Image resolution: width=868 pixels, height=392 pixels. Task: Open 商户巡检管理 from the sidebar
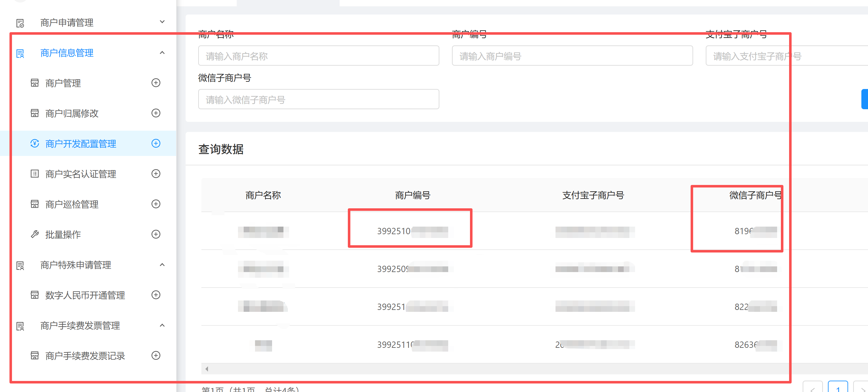(72, 205)
